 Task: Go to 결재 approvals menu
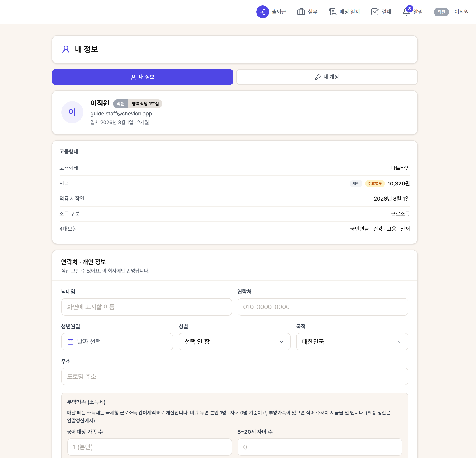pos(381,12)
